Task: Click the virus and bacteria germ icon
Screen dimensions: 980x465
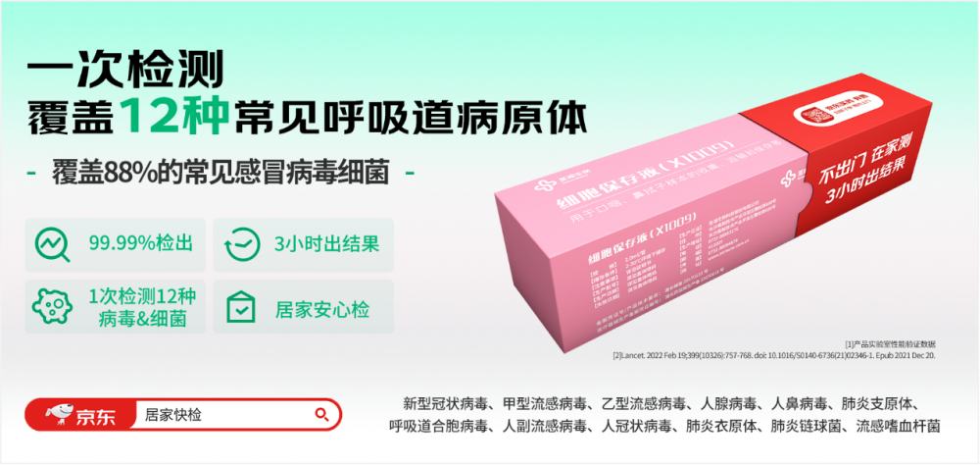Action: (x=53, y=307)
